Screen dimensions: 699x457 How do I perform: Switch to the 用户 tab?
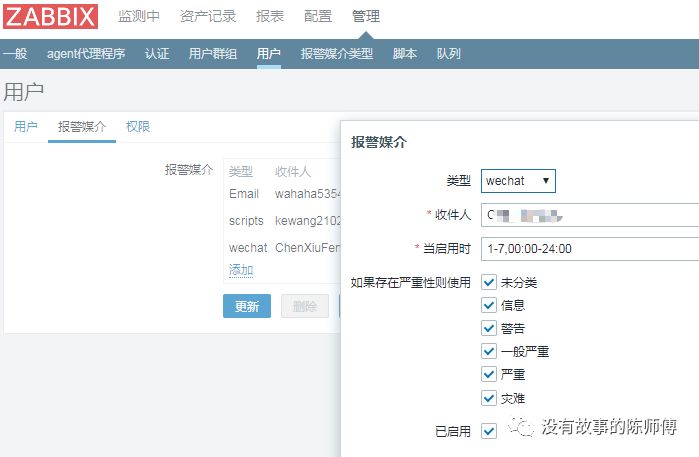point(26,127)
